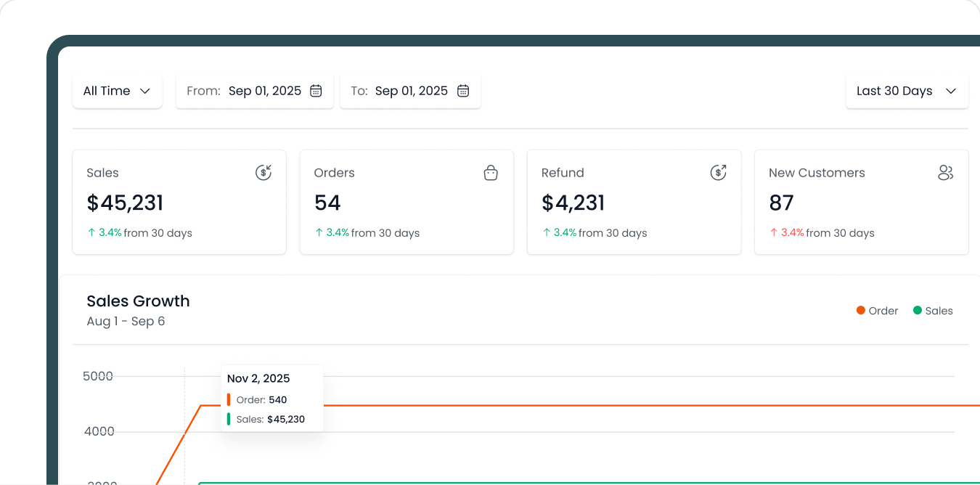Toggle the Sales series in chart legend
Viewport: 980px width, 485px height.
click(933, 311)
